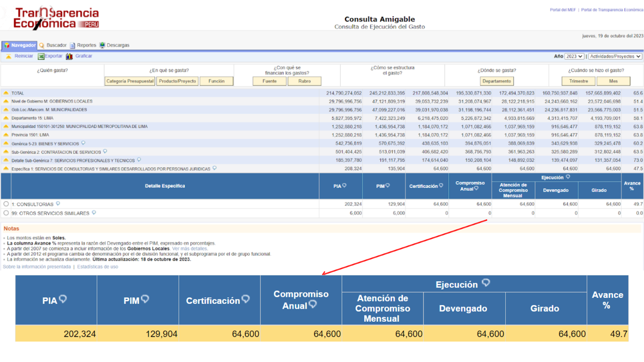This screenshot has width=644, height=362.
Task: Collapse the Municipalidad Metropolitana de Lima arrow
Action: click(6, 126)
